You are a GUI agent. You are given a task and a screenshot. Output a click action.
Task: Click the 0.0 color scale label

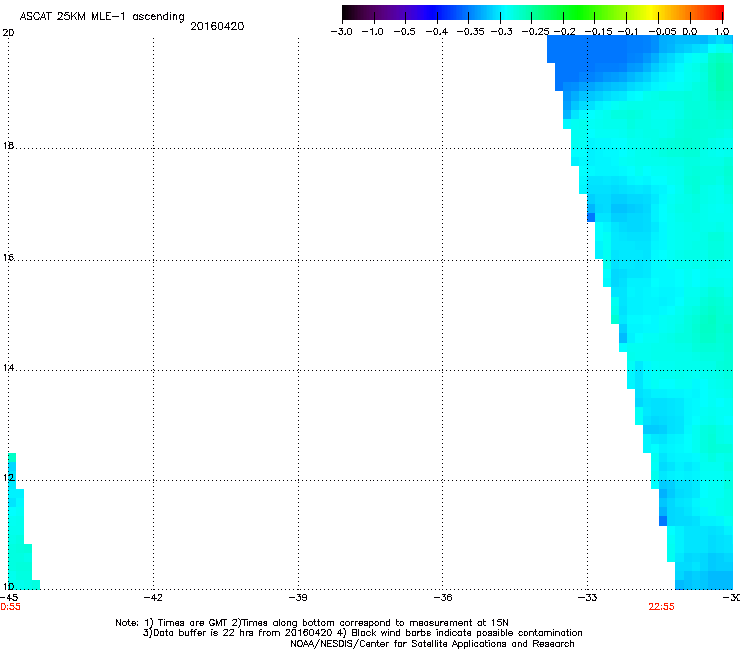(690, 32)
